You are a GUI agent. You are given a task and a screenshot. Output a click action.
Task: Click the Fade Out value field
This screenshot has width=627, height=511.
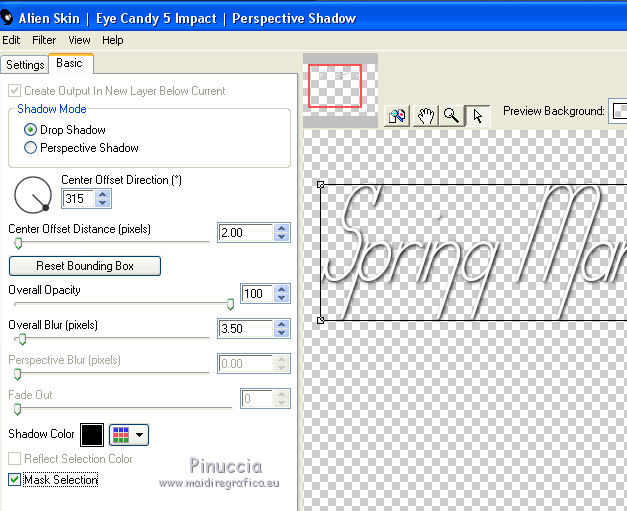click(258, 399)
